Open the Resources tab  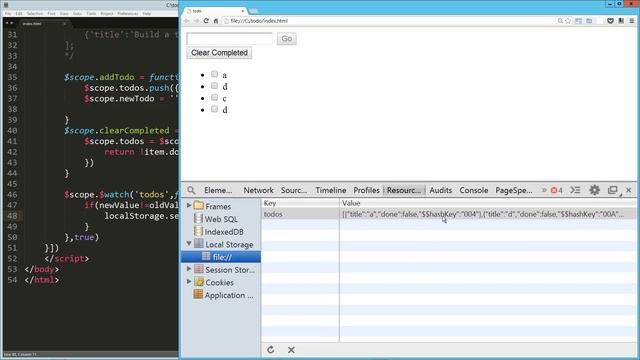(x=404, y=191)
